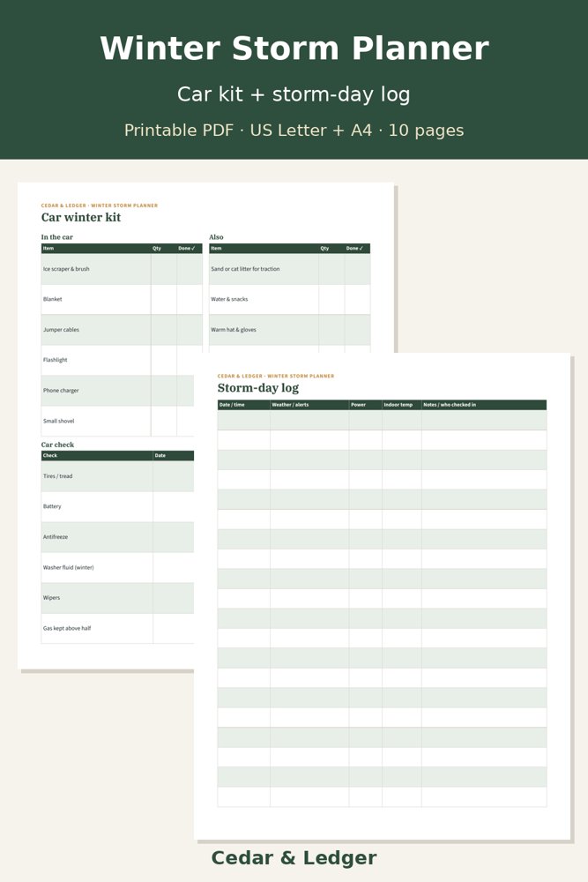Click Qty cell for Warm hat & gloves
The image size is (588, 882).
[331, 330]
